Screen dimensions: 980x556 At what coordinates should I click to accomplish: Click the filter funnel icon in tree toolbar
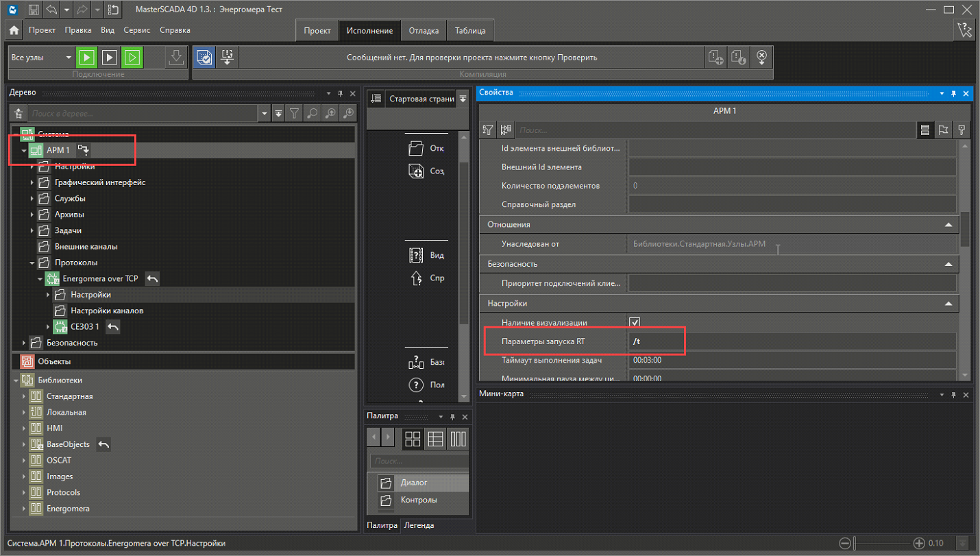(294, 113)
